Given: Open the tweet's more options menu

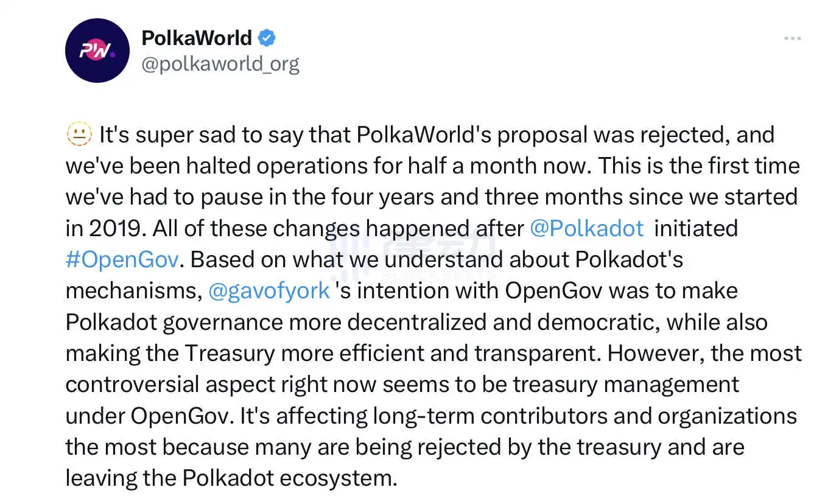Looking at the screenshot, I should [x=792, y=38].
